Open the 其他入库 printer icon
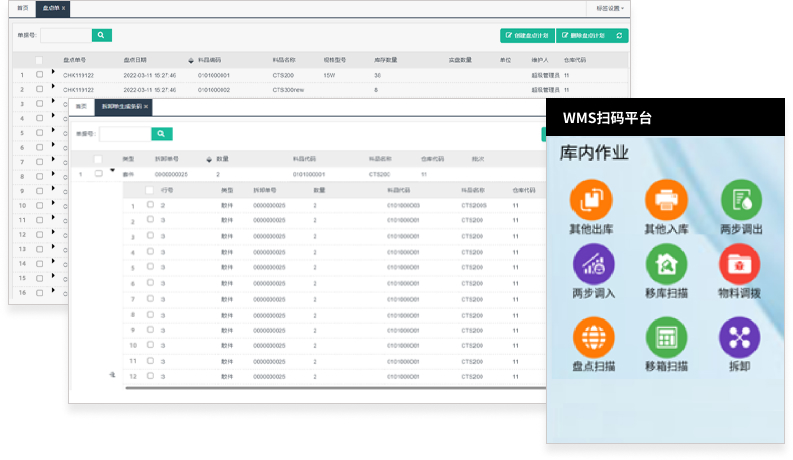Viewport: 793px width, 460px height. (667, 199)
